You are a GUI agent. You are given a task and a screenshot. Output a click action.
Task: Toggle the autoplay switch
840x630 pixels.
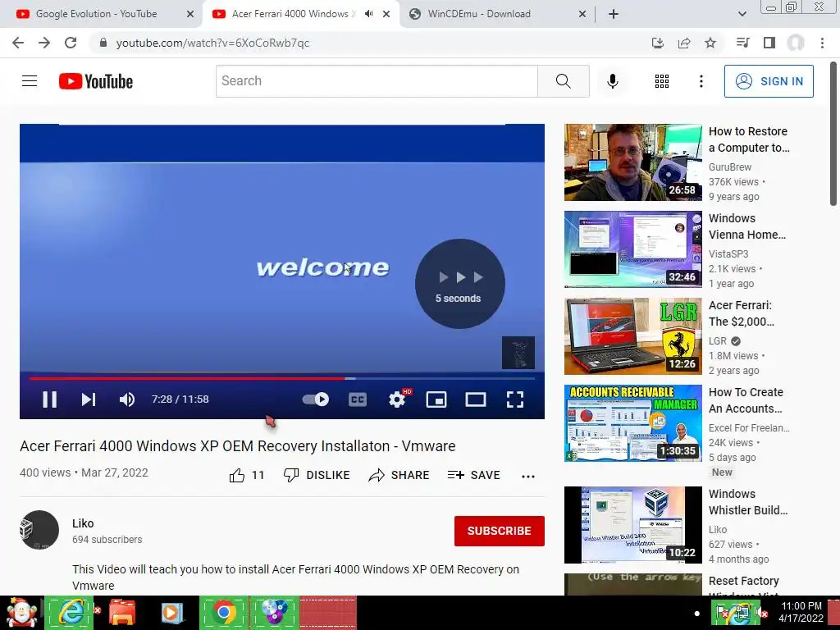(x=316, y=399)
